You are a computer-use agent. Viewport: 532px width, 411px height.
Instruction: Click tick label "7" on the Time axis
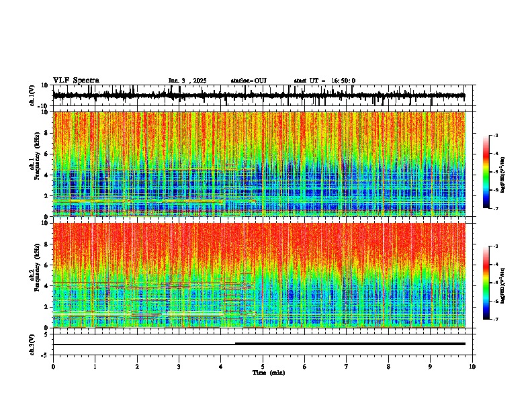click(347, 367)
